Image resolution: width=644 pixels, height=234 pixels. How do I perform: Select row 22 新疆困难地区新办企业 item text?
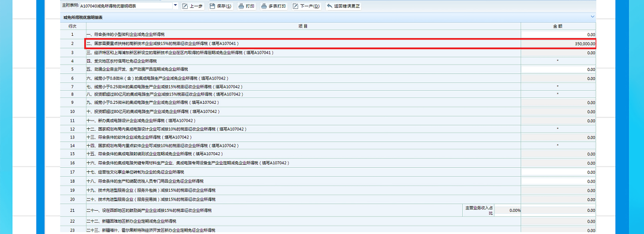click(131, 221)
